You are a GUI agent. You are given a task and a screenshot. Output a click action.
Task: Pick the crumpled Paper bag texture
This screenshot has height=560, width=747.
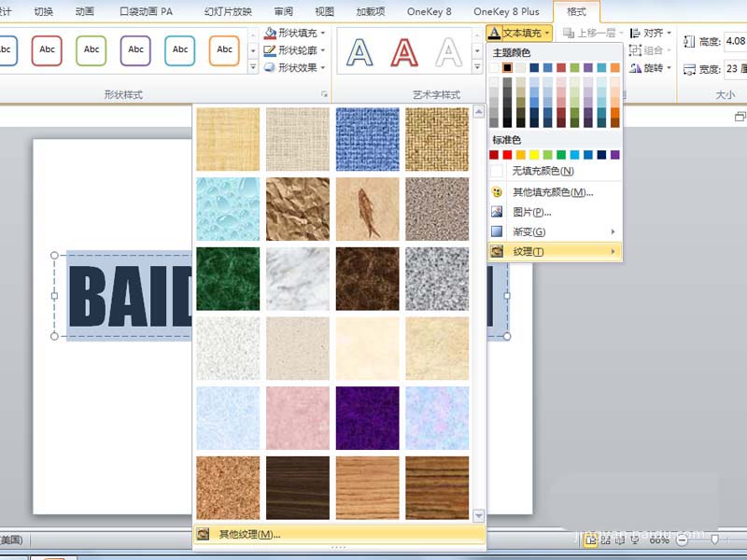click(298, 209)
